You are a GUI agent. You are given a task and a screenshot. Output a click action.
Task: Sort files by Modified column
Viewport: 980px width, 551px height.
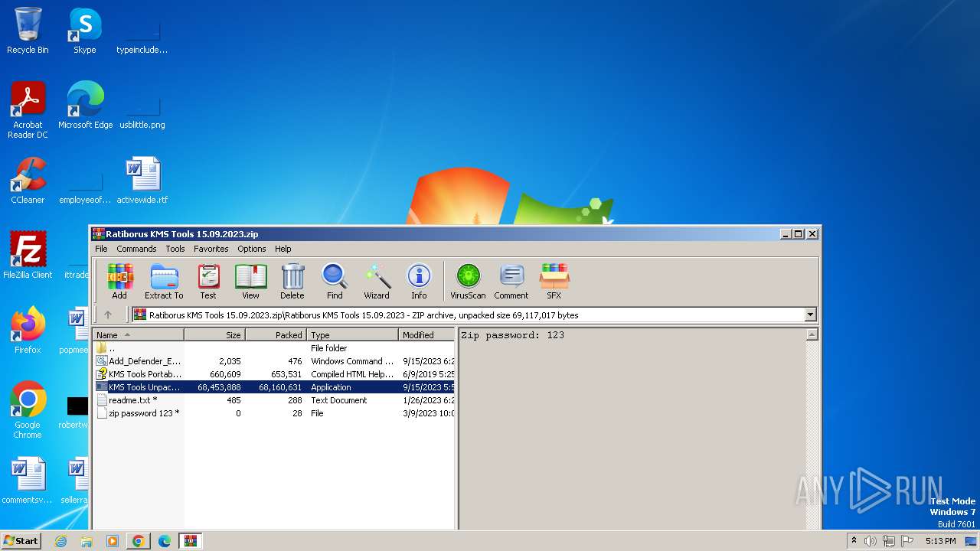click(x=426, y=334)
